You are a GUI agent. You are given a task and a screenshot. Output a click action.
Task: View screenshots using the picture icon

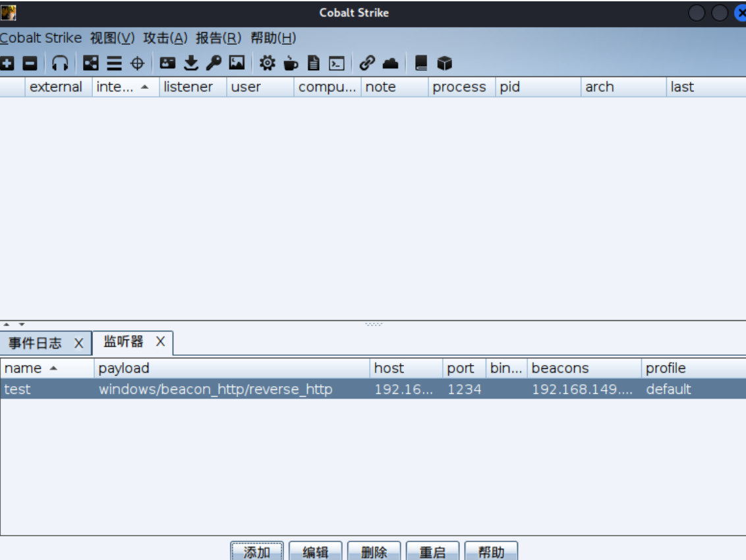pos(237,63)
